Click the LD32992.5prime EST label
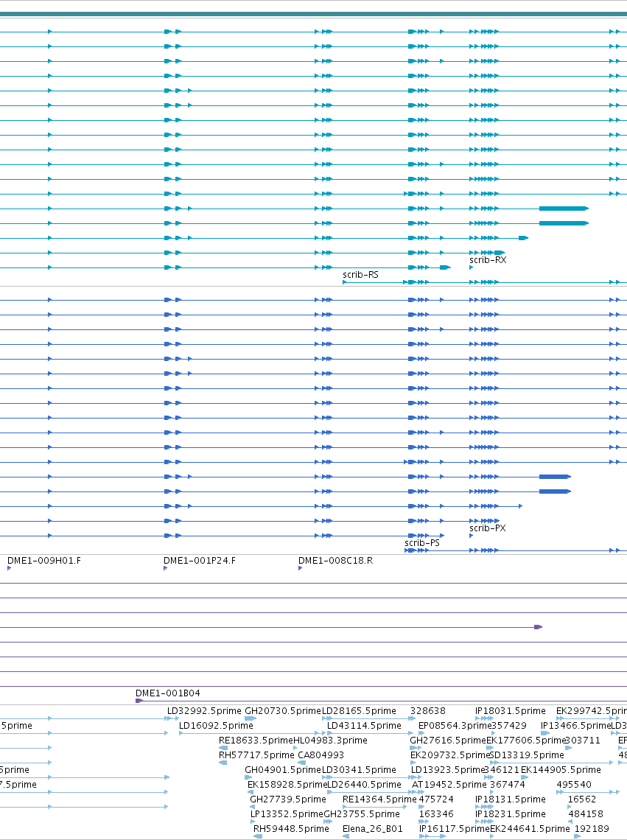This screenshot has height=840, width=627. (x=204, y=711)
